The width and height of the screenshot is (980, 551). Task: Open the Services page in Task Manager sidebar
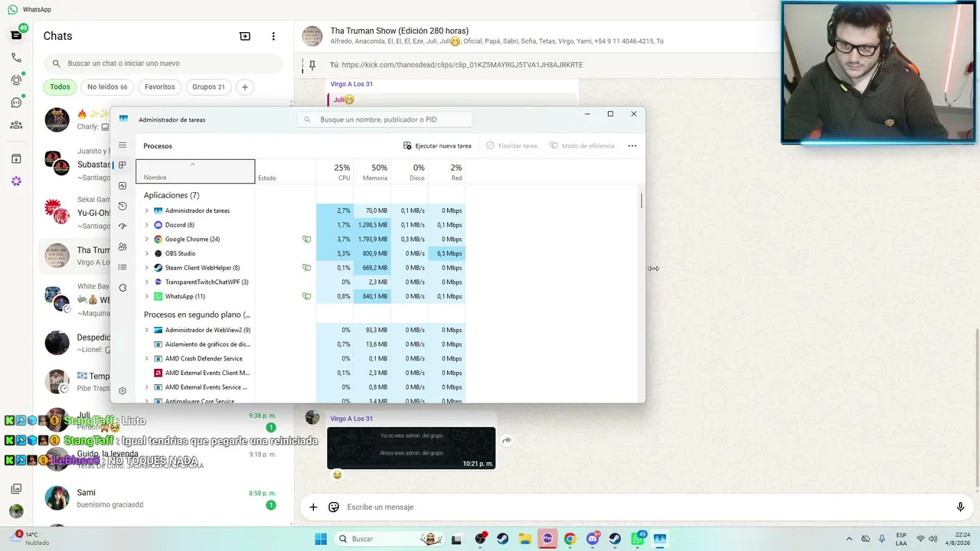(x=122, y=288)
